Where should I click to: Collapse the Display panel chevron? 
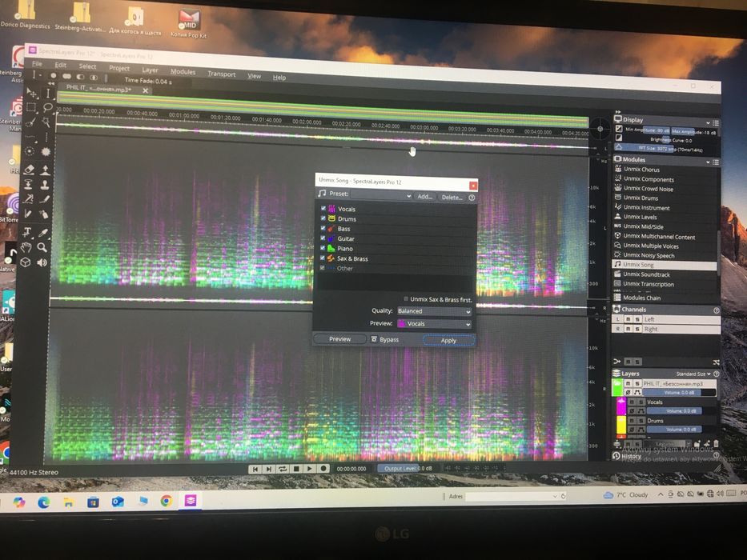click(708, 122)
